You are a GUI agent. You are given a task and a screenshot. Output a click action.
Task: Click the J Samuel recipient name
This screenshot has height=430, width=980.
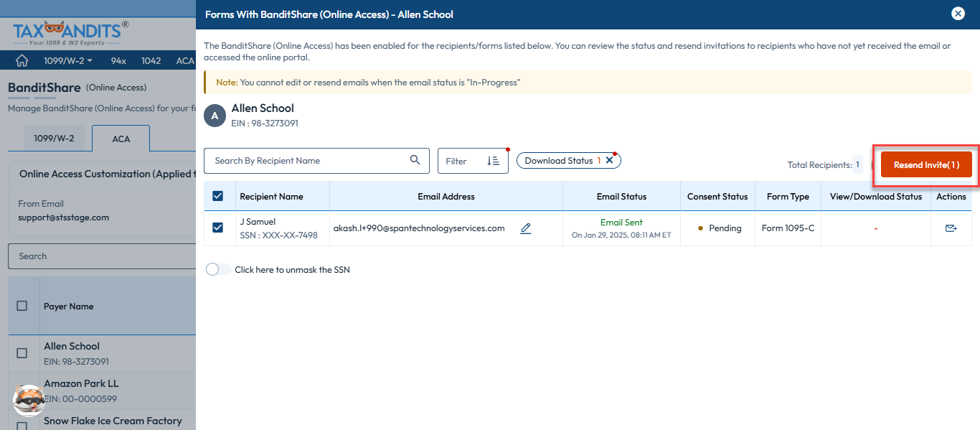(x=258, y=222)
